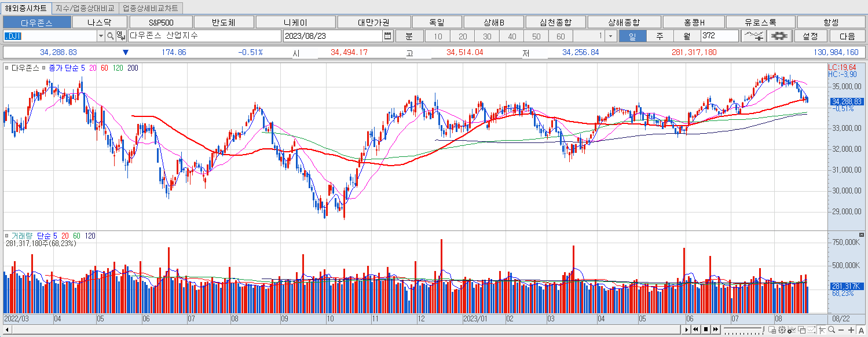Stop the chart replay

[x=706, y=329]
